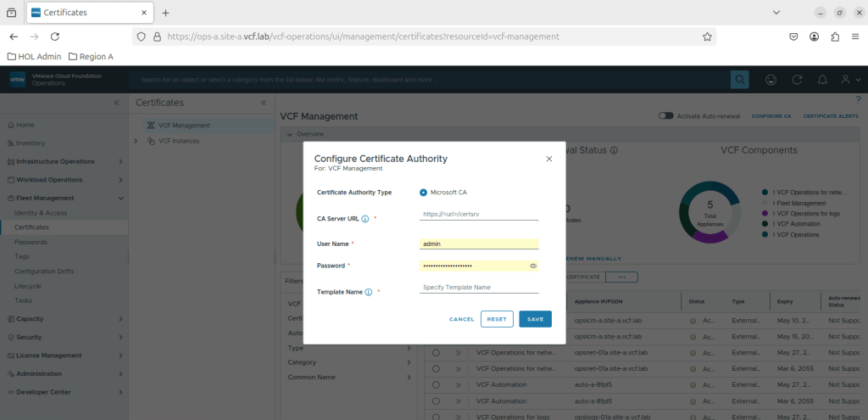The width and height of the screenshot is (868, 420).
Task: Sort by the Expiry column header
Action: pyautogui.click(x=785, y=302)
